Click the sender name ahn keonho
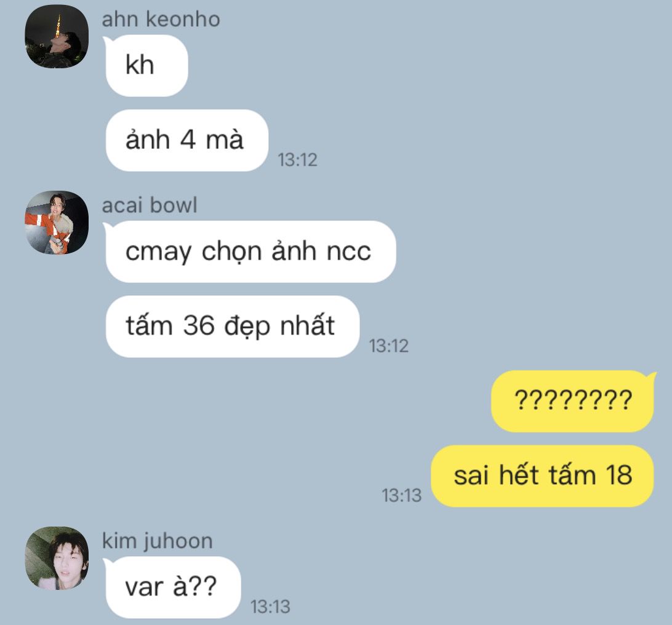This screenshot has height=625, width=672. click(161, 19)
